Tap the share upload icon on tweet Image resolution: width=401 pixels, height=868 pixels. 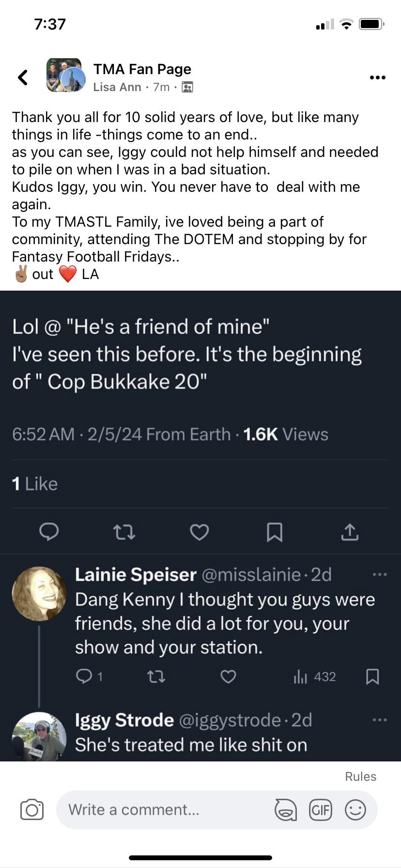(350, 532)
